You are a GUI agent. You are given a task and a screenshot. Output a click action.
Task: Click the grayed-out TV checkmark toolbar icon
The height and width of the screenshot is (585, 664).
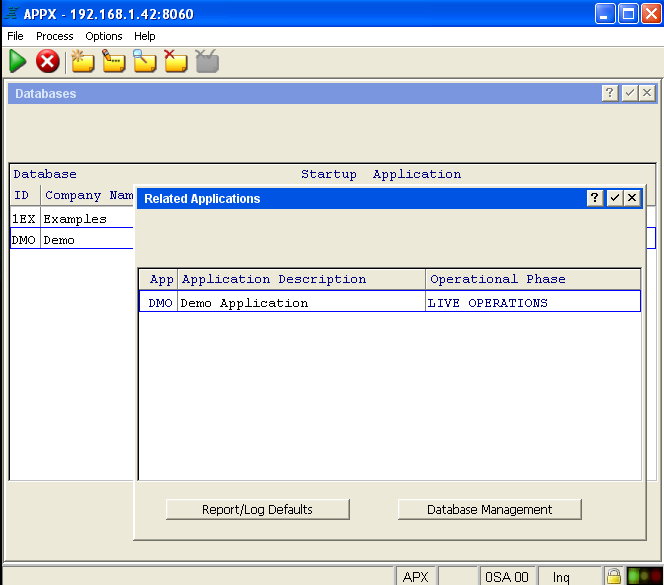[x=207, y=61]
